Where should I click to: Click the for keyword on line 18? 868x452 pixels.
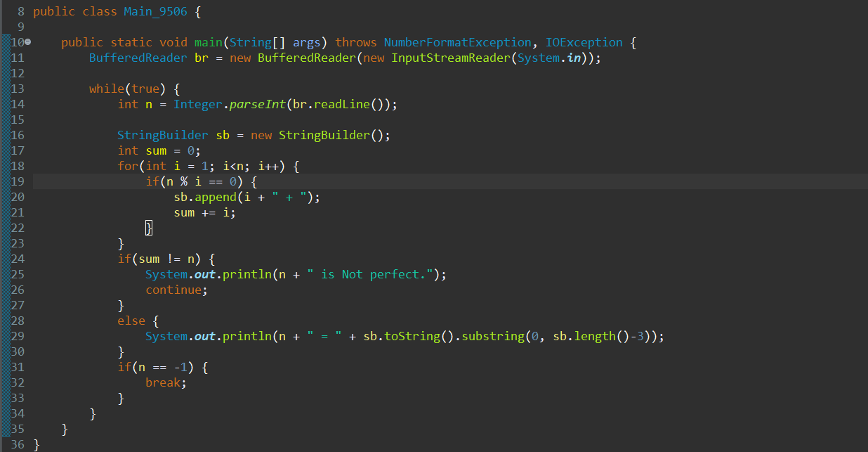pyautogui.click(x=128, y=166)
